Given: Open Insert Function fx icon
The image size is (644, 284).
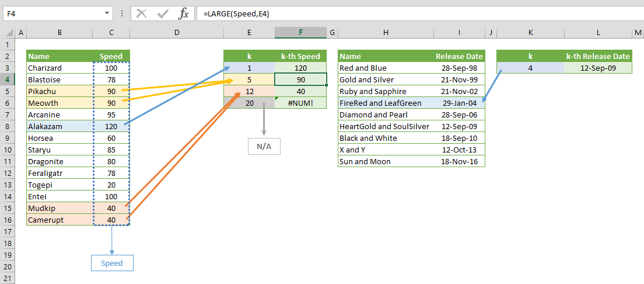Looking at the screenshot, I should coord(183,13).
